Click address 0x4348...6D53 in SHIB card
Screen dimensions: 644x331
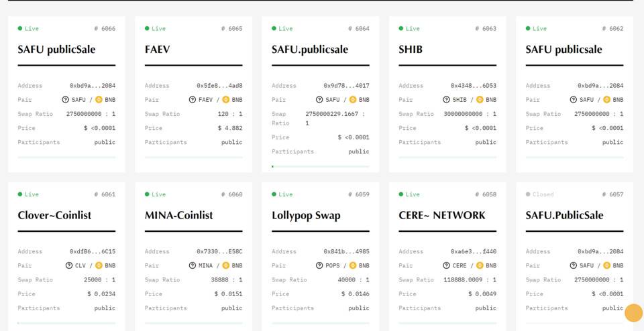click(474, 86)
